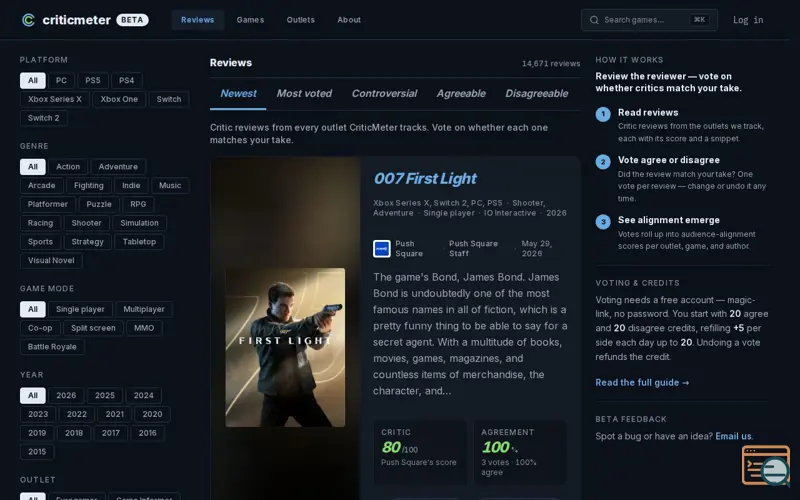Select the Racing genre chip

coord(40,223)
